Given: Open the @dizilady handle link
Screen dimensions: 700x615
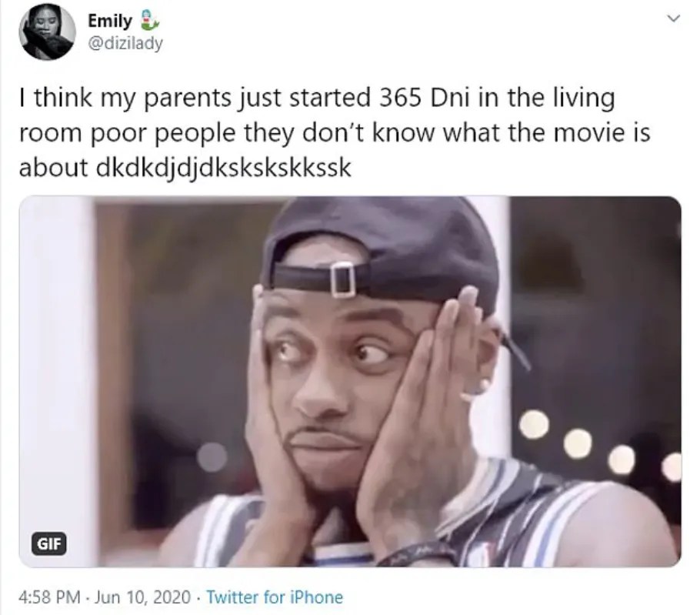Looking at the screenshot, I should (125, 43).
